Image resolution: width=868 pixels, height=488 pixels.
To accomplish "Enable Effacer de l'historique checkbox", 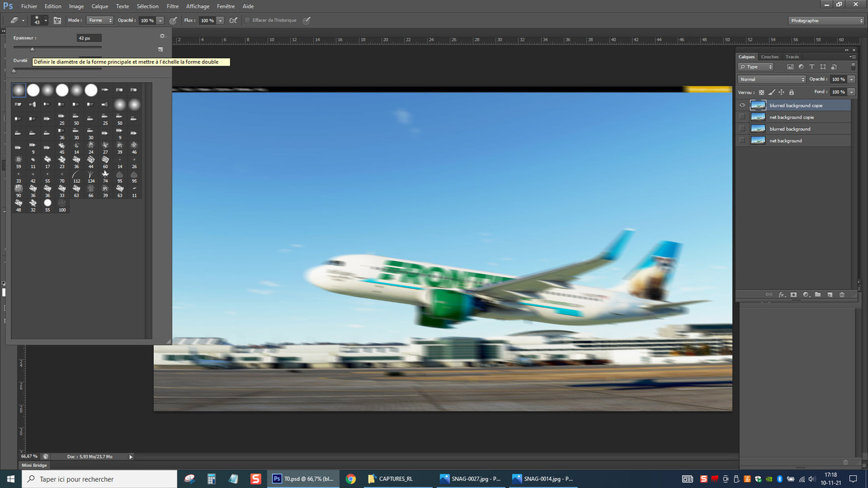I will [247, 20].
